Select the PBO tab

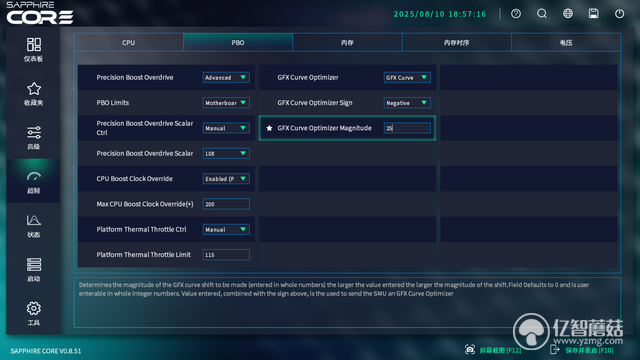coord(238,42)
